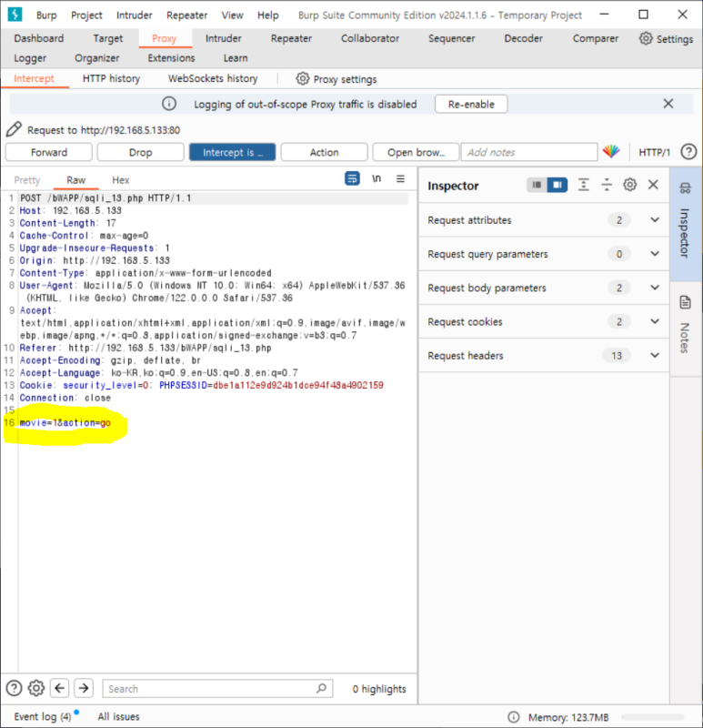The image size is (703, 728).
Task: Click the Forward button
Action: [x=49, y=152]
